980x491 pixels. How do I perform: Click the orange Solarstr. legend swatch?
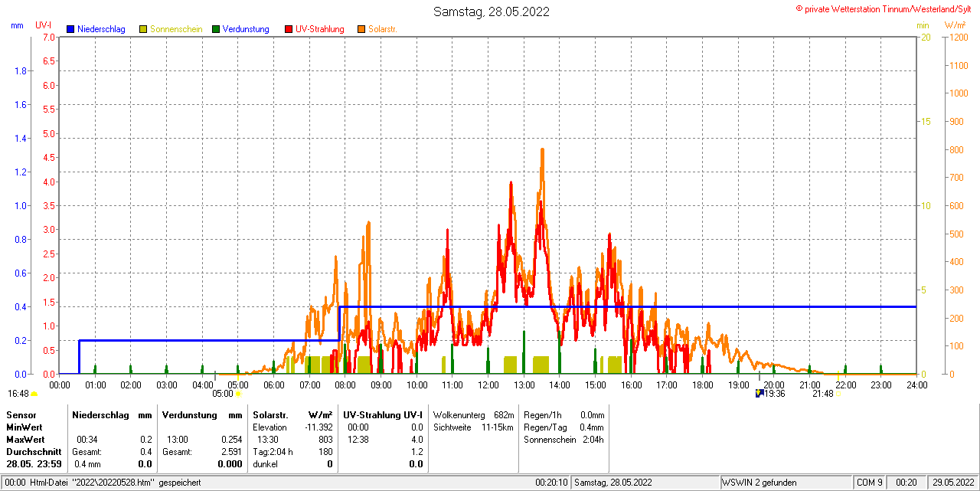361,29
